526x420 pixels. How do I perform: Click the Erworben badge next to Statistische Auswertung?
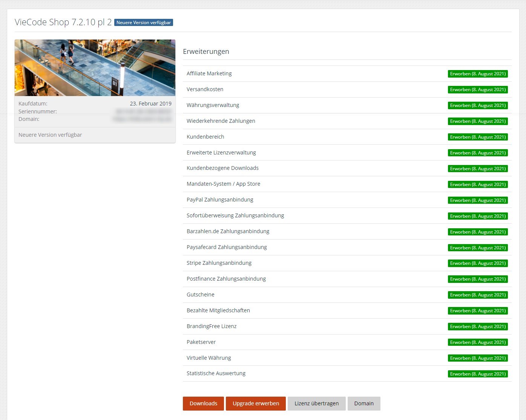tap(478, 374)
